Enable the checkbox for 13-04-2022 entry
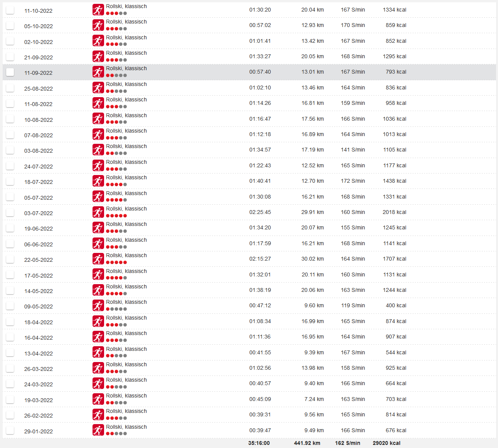Image resolution: width=498 pixels, height=448 pixels. pos(10,352)
